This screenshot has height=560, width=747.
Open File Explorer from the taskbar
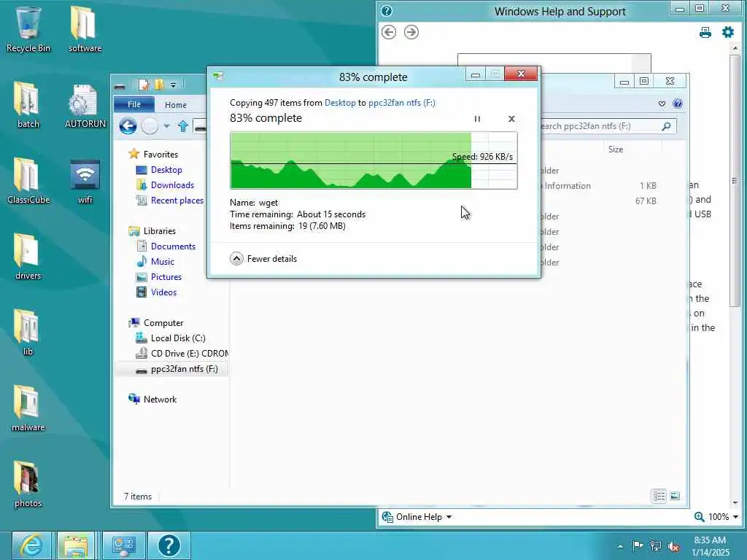(76, 545)
